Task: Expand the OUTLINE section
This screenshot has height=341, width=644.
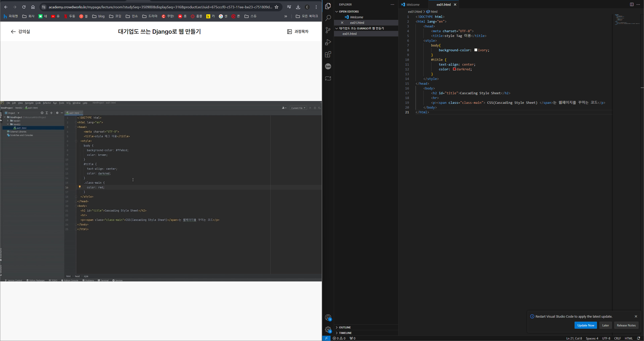Action: pyautogui.click(x=345, y=327)
